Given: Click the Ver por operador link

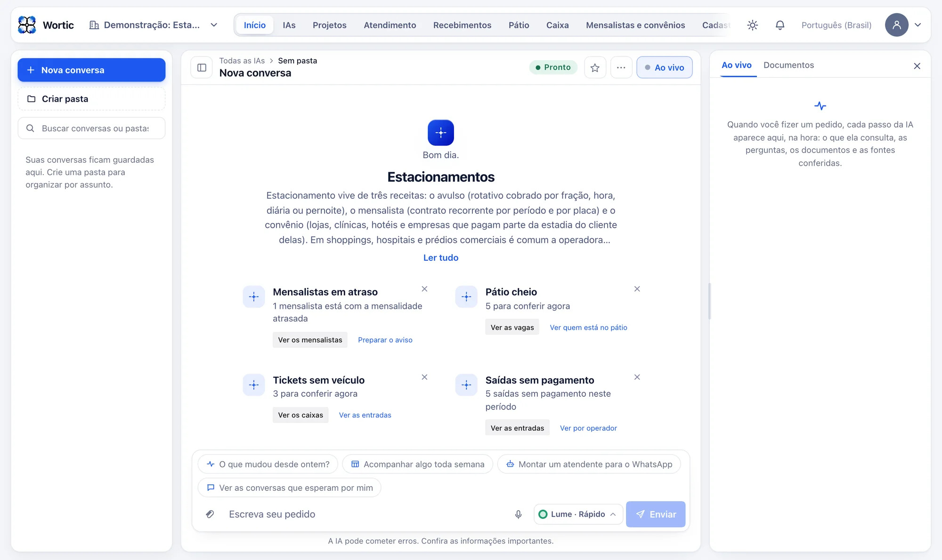Looking at the screenshot, I should (x=588, y=428).
